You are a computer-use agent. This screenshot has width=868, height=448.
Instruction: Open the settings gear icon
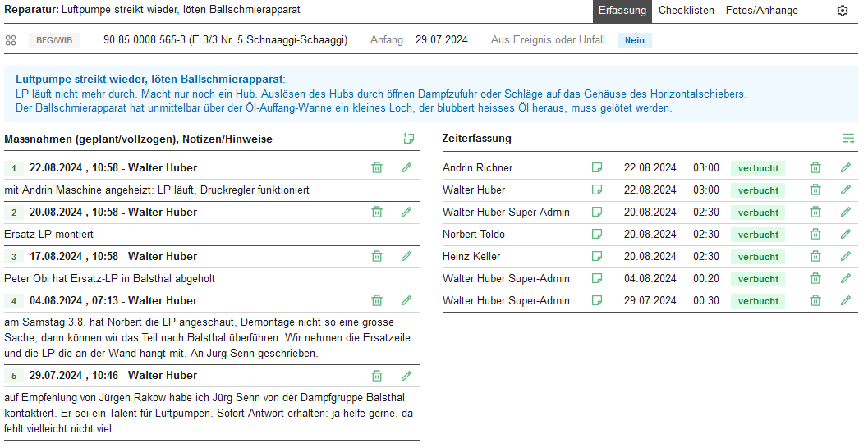coord(842,11)
